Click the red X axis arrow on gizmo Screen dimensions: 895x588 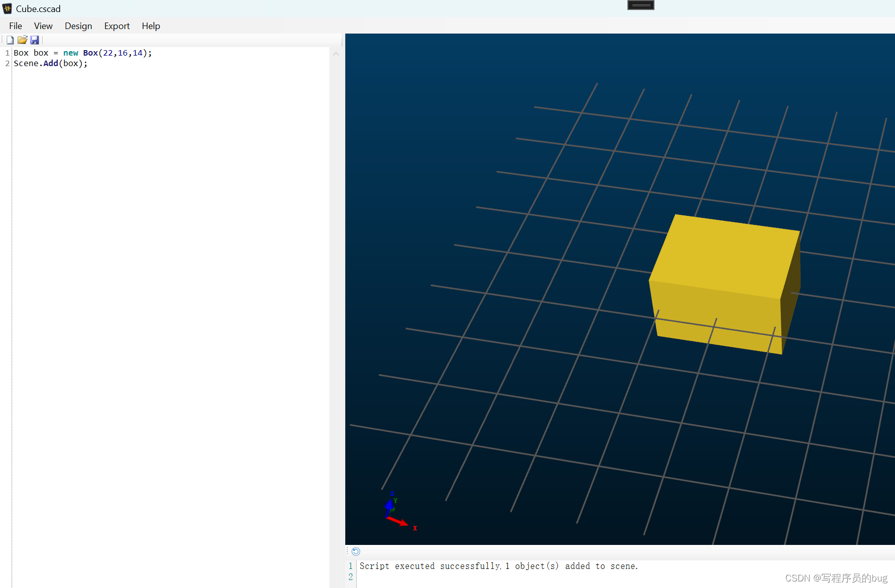[403, 523]
